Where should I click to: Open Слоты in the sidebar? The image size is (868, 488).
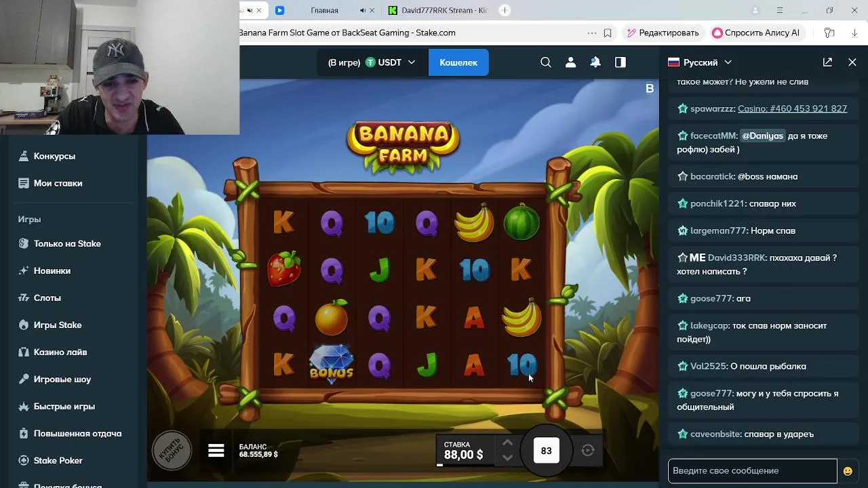[x=47, y=298]
